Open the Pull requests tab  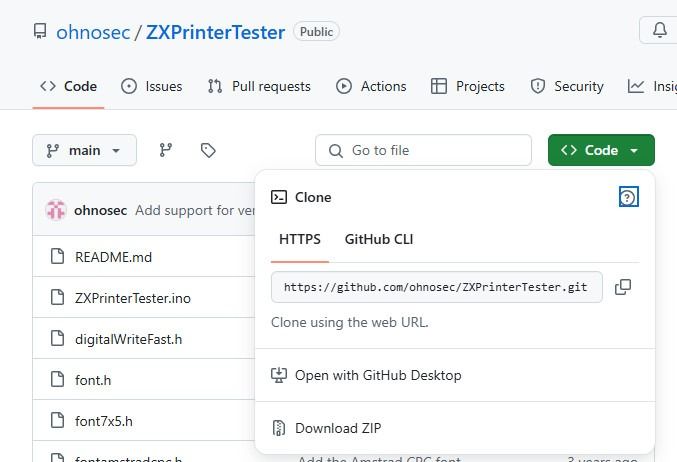tap(259, 86)
